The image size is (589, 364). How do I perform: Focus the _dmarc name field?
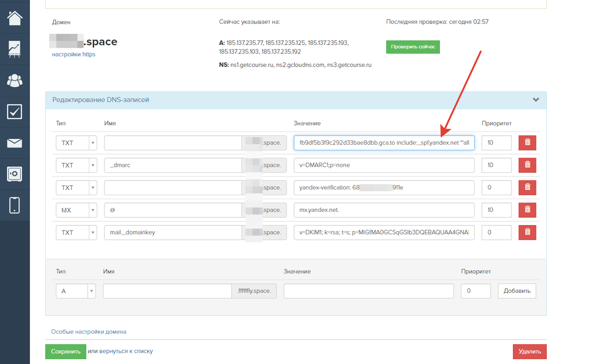(x=173, y=165)
